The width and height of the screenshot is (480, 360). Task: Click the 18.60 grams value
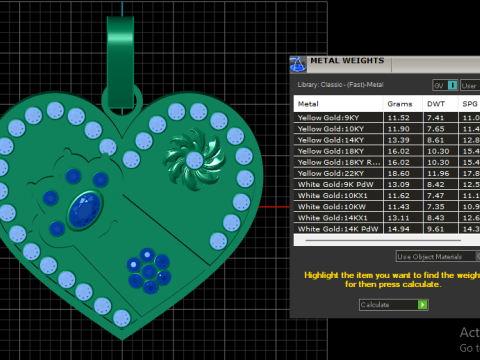pyautogui.click(x=398, y=173)
